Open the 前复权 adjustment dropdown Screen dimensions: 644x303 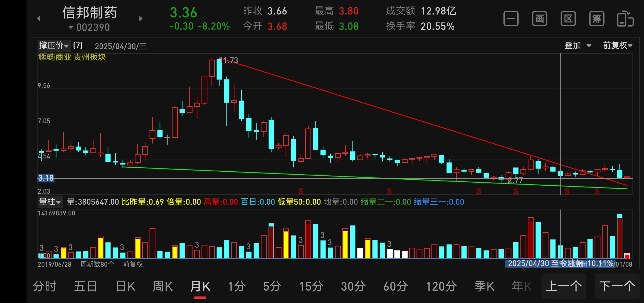(617, 45)
